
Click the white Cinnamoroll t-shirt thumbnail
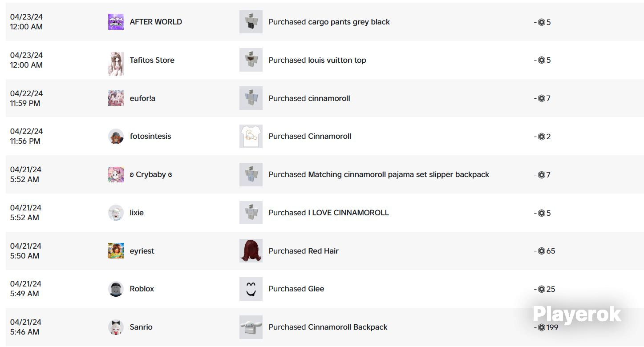point(251,137)
